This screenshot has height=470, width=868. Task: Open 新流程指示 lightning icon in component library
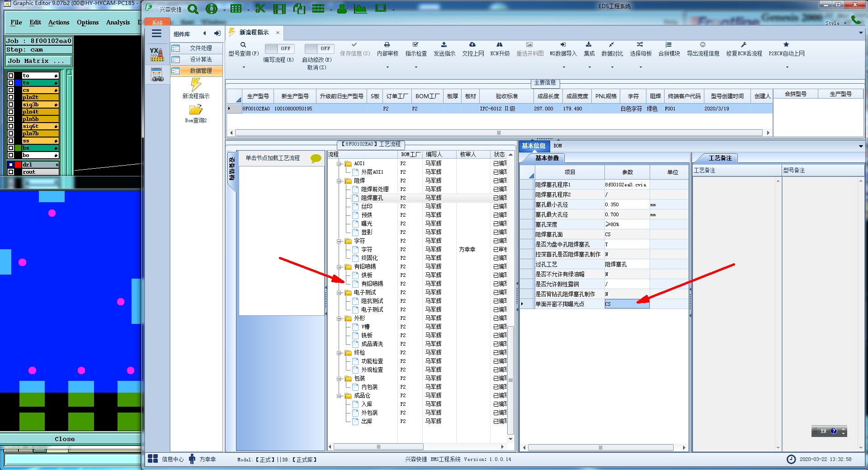tap(196, 85)
